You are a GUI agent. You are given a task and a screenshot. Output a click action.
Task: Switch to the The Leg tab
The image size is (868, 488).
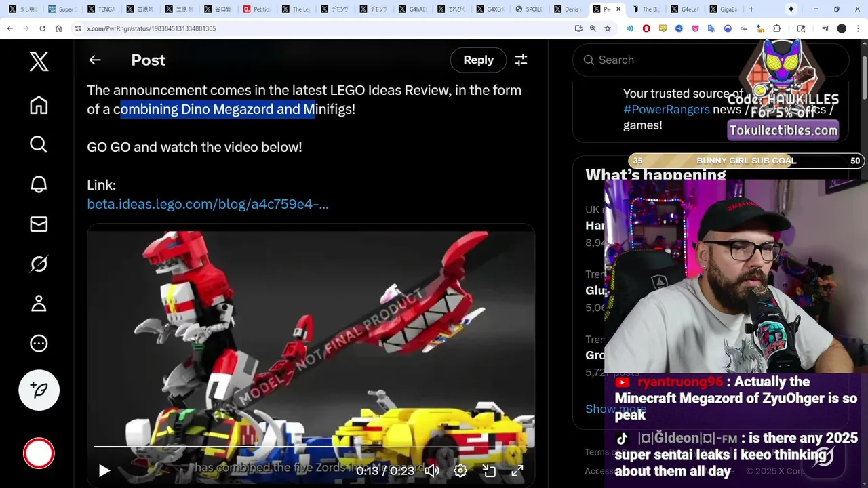click(x=296, y=9)
